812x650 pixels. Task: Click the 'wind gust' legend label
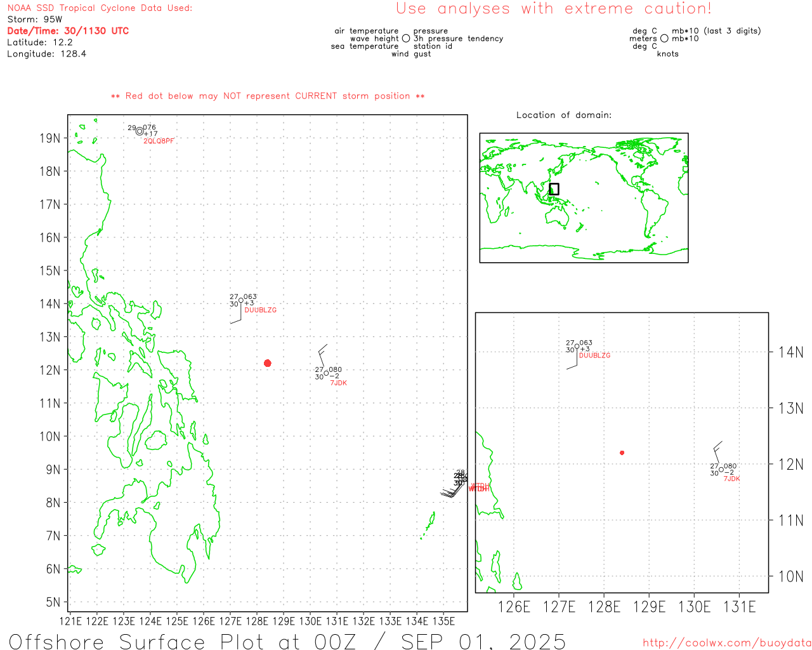pyautogui.click(x=411, y=54)
